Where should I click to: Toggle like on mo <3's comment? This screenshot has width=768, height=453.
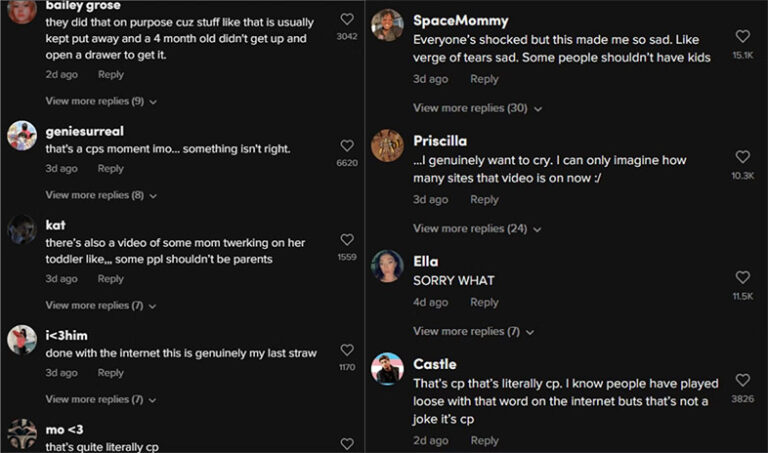347,443
